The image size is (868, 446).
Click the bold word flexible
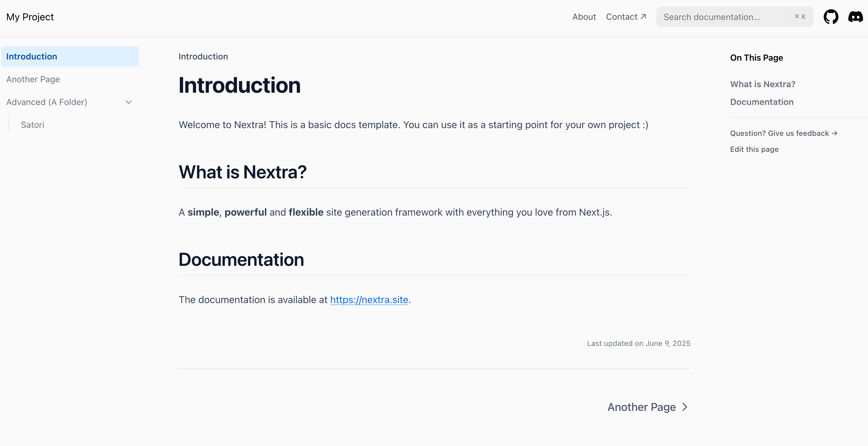click(x=306, y=212)
